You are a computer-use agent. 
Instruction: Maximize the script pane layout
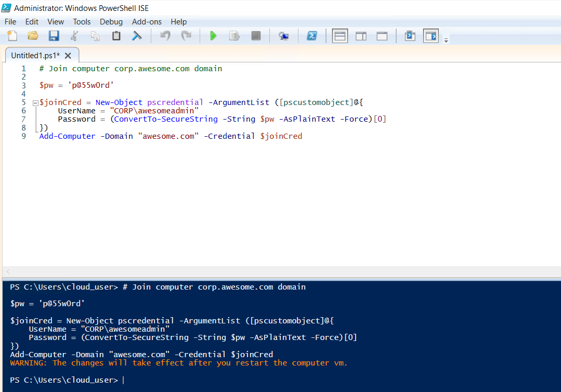click(382, 36)
